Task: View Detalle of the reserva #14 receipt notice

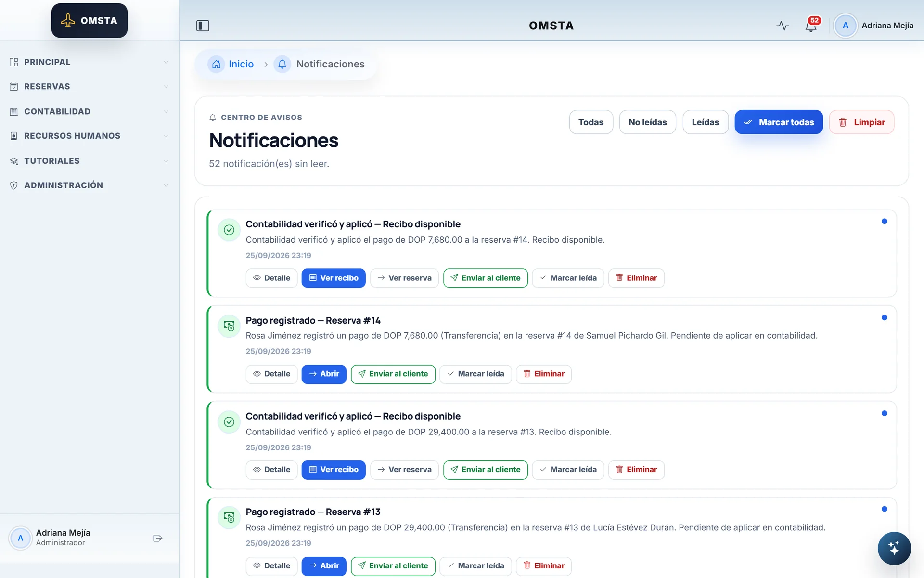Action: (271, 278)
